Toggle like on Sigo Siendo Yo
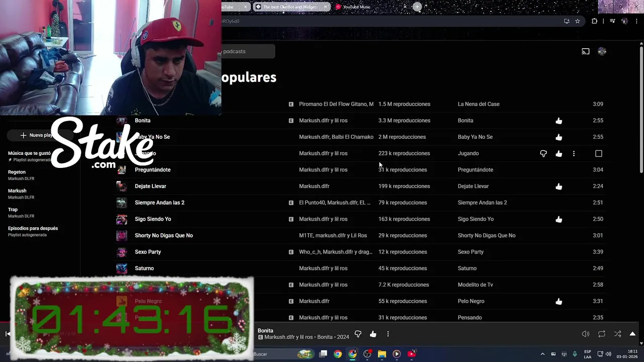Image resolution: width=644 pixels, height=362 pixels. (559, 219)
